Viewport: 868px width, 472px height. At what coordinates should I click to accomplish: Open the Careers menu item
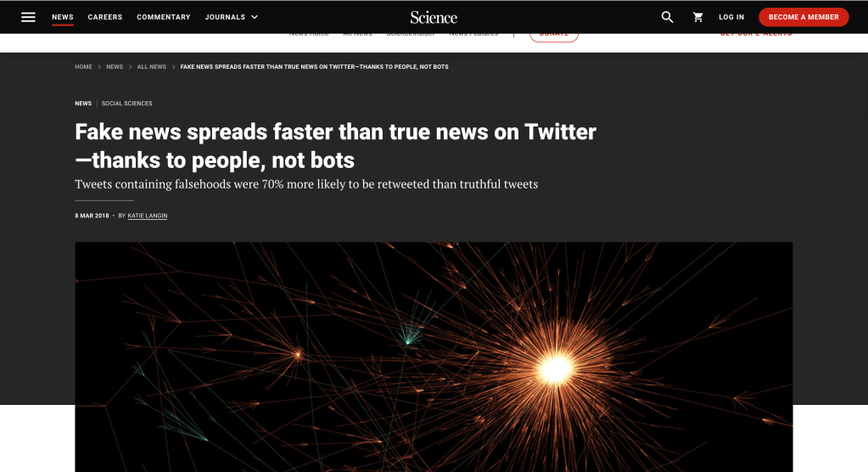click(105, 17)
